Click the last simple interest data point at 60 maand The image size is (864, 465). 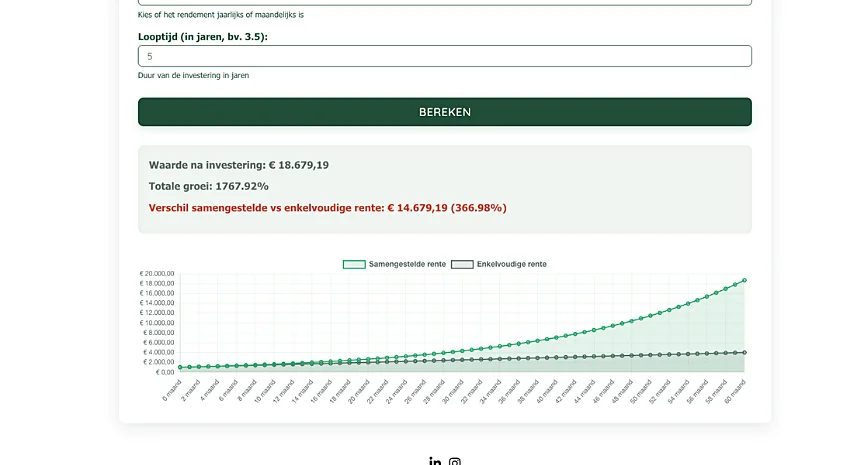click(x=744, y=353)
